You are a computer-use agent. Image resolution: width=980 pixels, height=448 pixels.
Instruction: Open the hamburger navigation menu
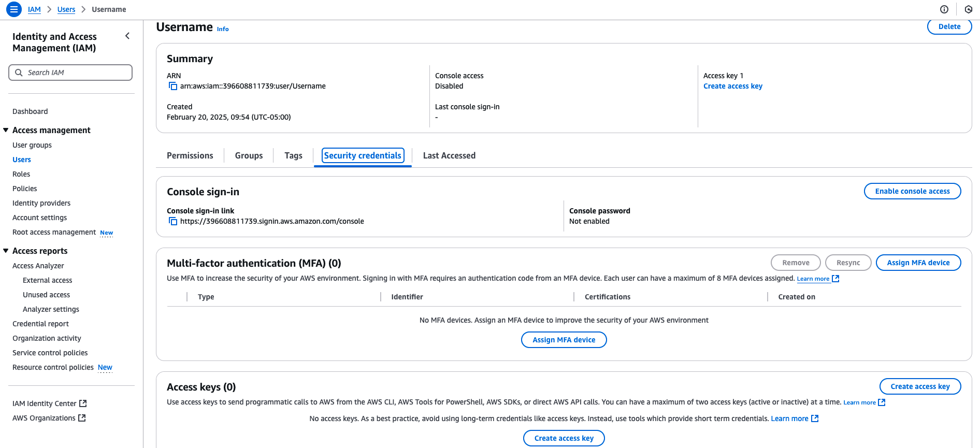(x=14, y=9)
